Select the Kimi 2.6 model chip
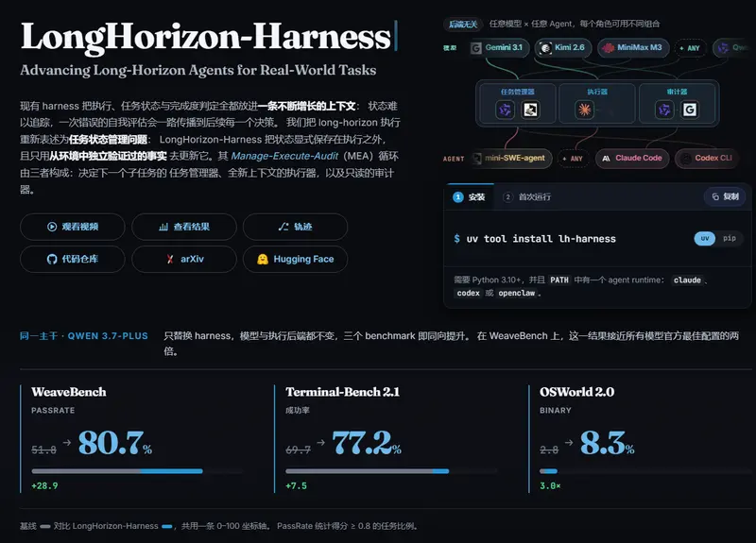The image size is (756, 543). pyautogui.click(x=562, y=48)
